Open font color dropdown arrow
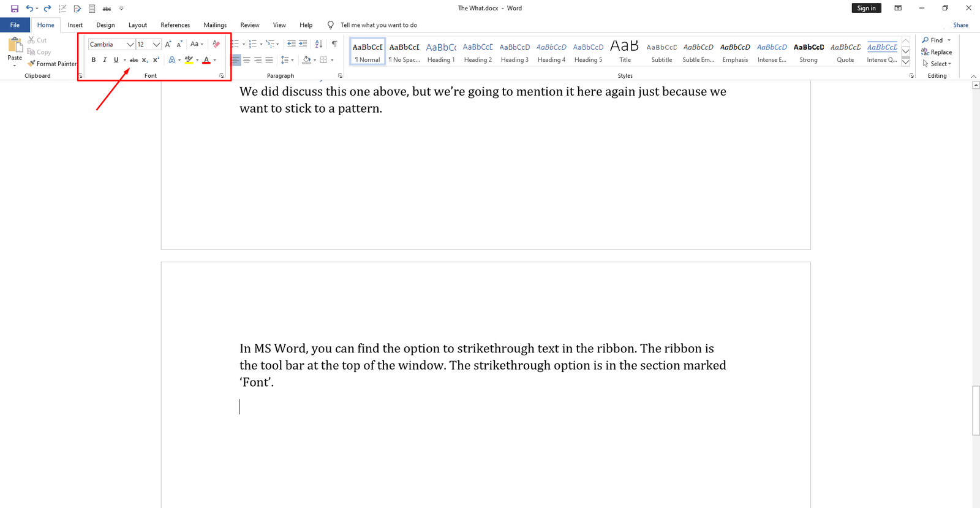 [x=215, y=60]
